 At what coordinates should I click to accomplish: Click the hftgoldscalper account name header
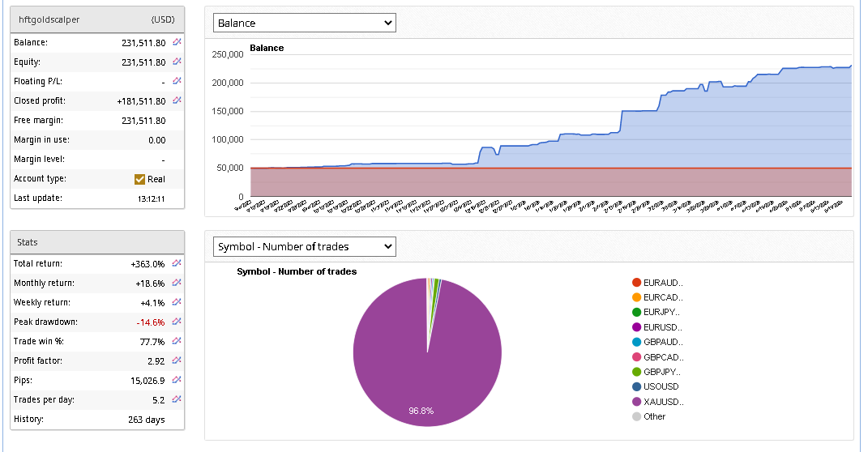(49, 19)
